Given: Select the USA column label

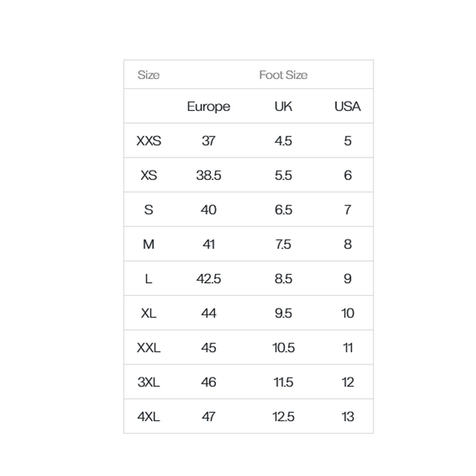Looking at the screenshot, I should (x=347, y=106).
